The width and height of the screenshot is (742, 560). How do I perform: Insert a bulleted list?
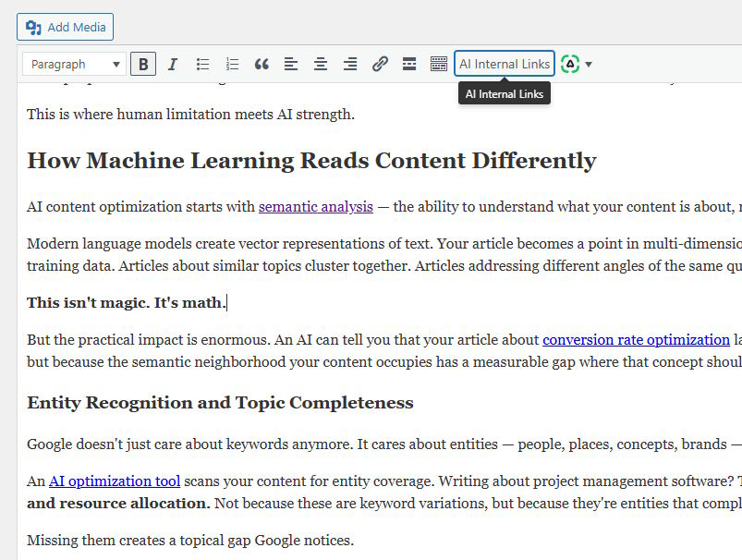[202, 64]
